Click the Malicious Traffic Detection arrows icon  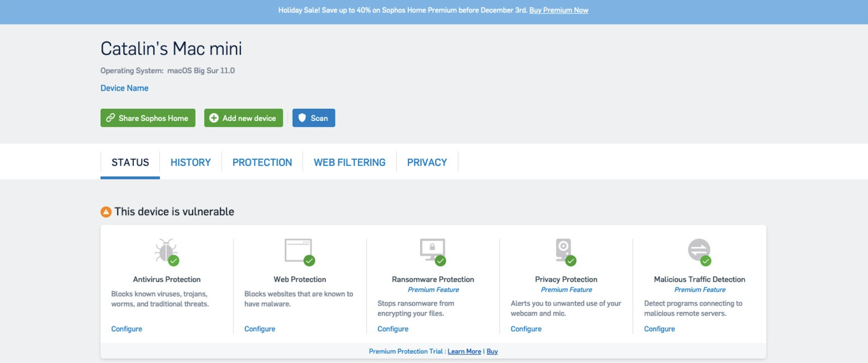[x=699, y=250]
